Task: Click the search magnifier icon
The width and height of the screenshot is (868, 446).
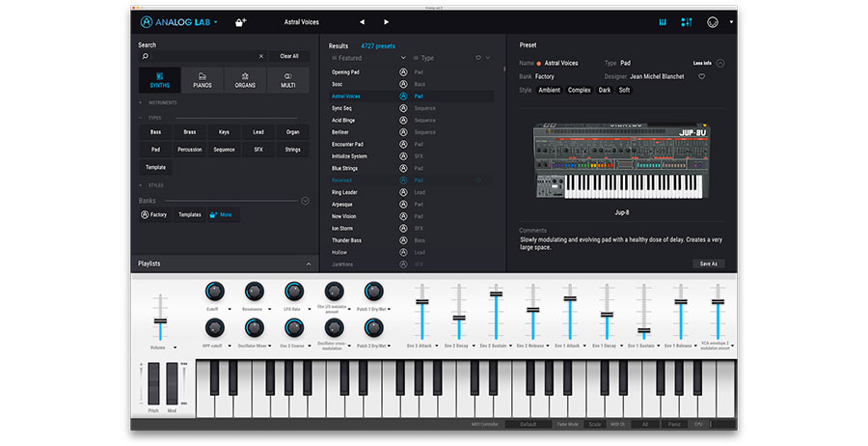Action: tap(146, 56)
